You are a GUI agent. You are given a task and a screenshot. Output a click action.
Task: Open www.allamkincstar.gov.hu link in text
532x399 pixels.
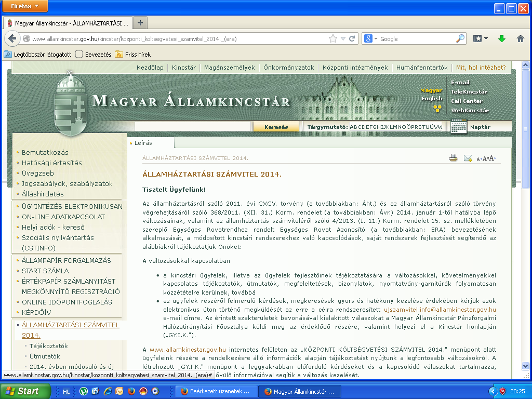click(188, 350)
